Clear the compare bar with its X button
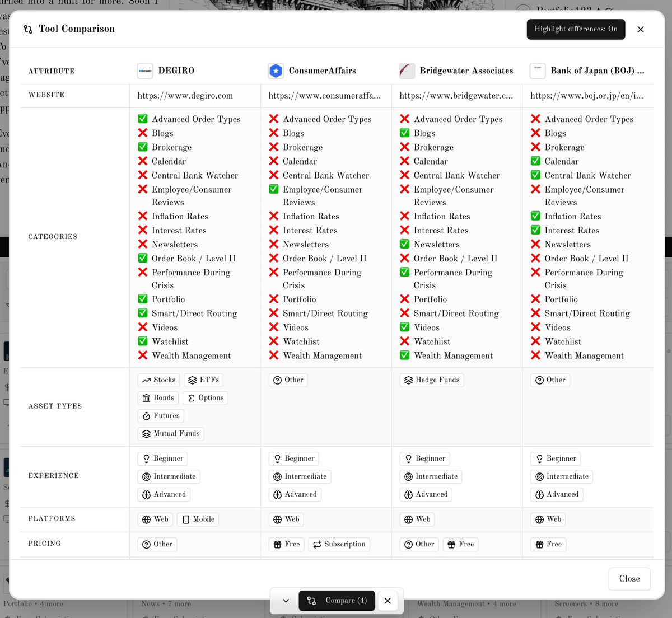 [388, 601]
